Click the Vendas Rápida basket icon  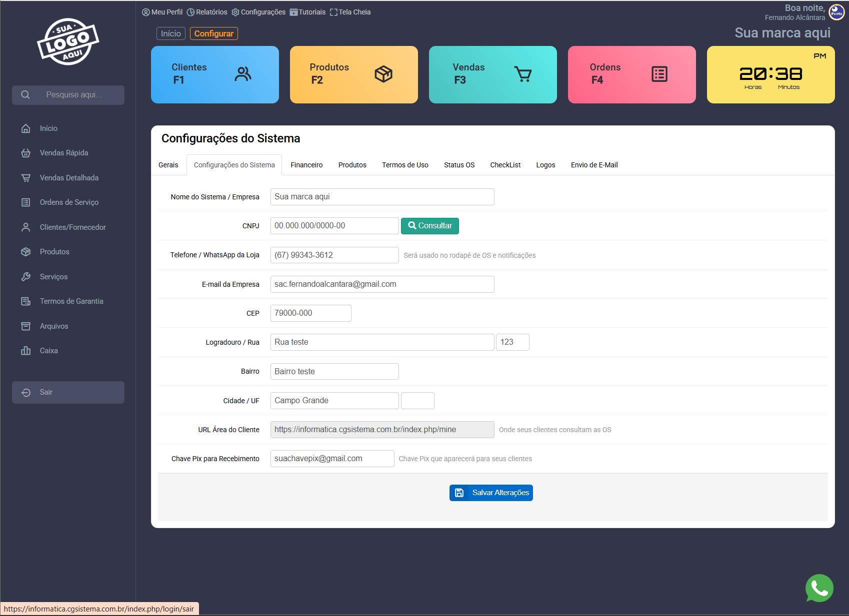26,153
